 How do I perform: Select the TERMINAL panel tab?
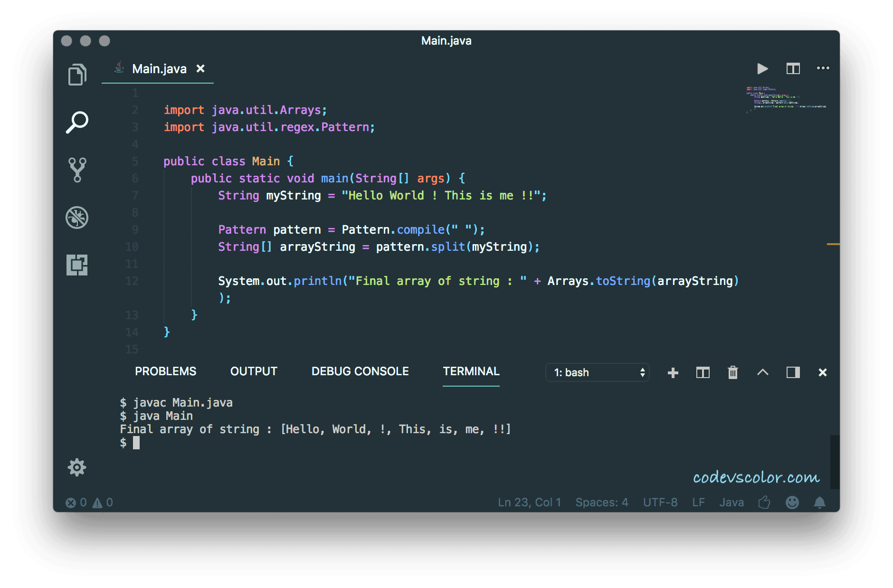(471, 371)
